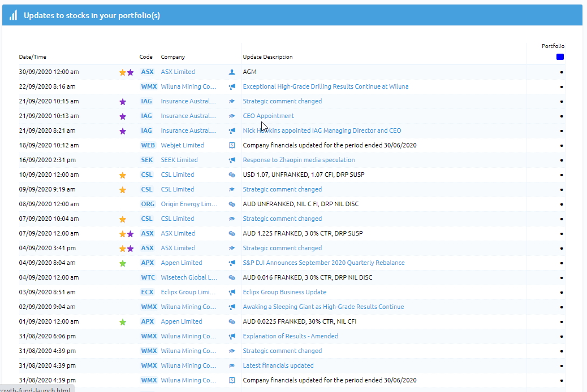
Task: Click the dividend icon in the Wisetech Global row
Action: 232,277
